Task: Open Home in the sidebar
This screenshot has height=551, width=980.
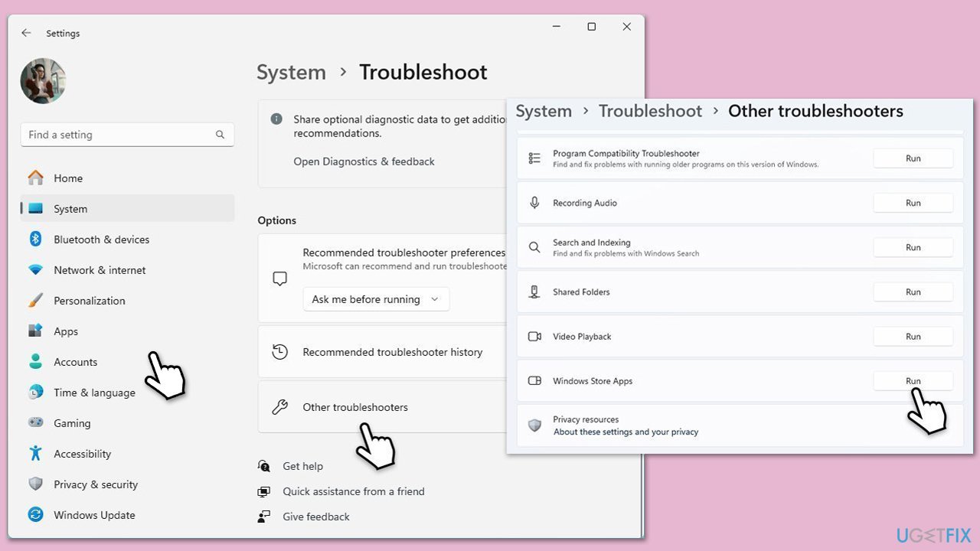Action: click(x=127, y=178)
